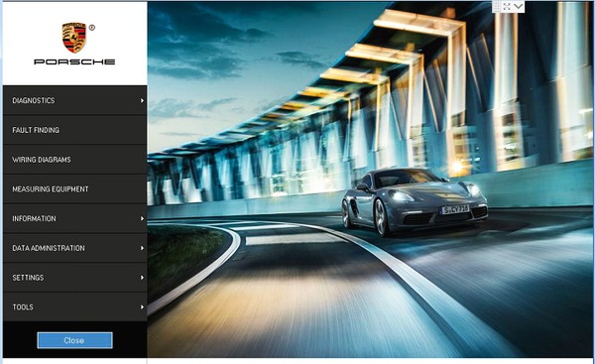This screenshot has width=595, height=364.
Task: Open the top toolbar chevron dropdown
Action: tap(519, 7)
